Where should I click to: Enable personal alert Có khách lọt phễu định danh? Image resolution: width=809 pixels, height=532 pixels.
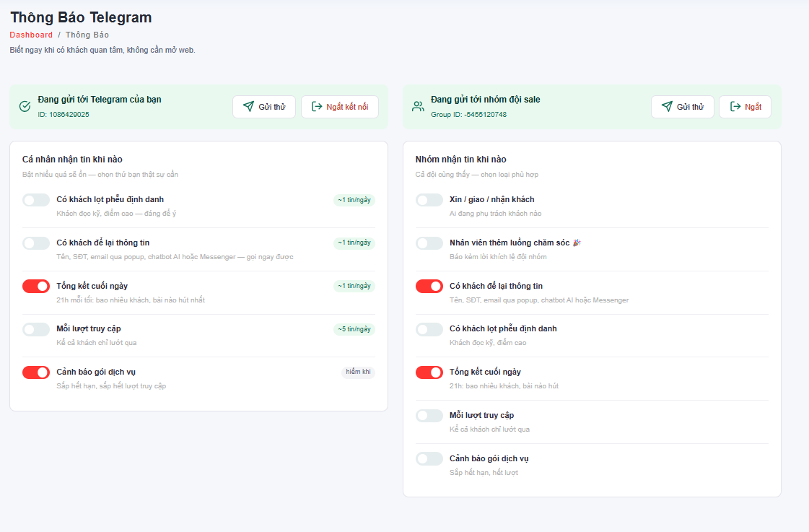[36, 200]
